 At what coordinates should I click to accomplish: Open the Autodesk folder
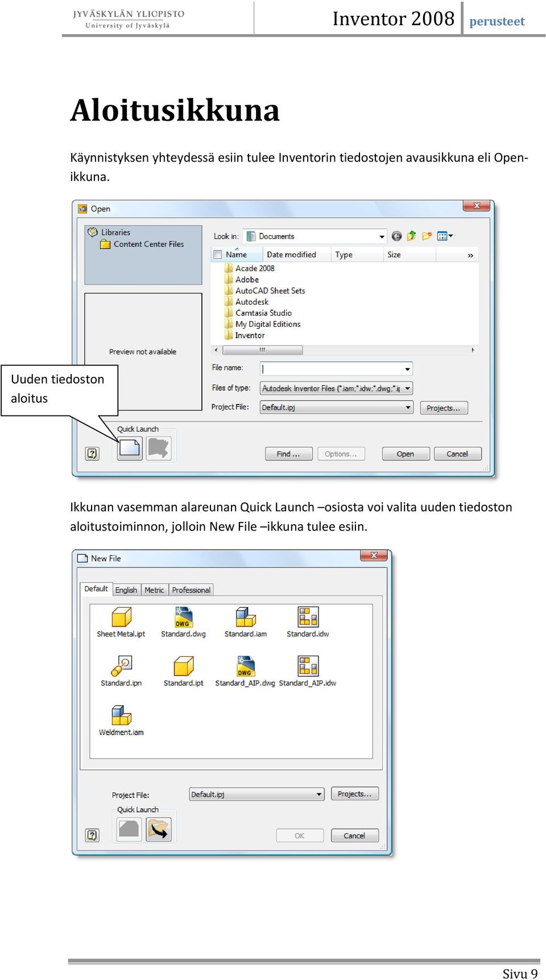coord(247,302)
